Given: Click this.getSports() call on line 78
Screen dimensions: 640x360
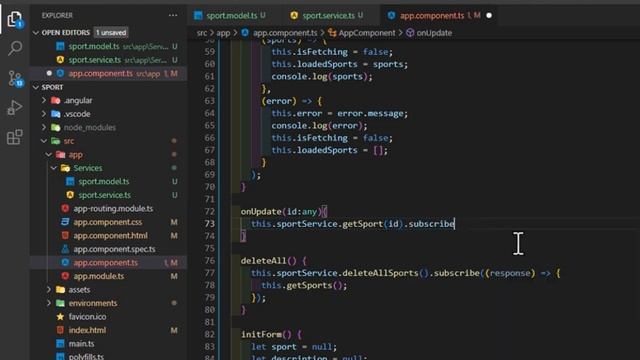Looking at the screenshot, I should (303, 285).
